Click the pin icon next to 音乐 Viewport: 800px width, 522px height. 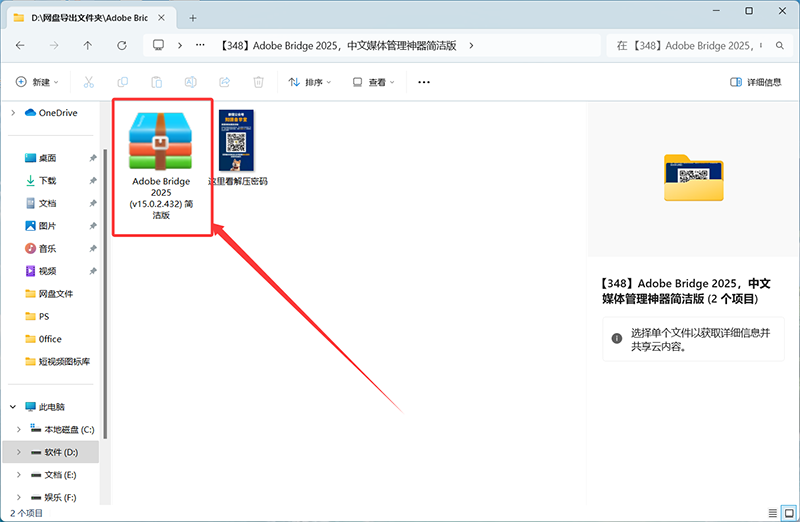click(x=93, y=248)
